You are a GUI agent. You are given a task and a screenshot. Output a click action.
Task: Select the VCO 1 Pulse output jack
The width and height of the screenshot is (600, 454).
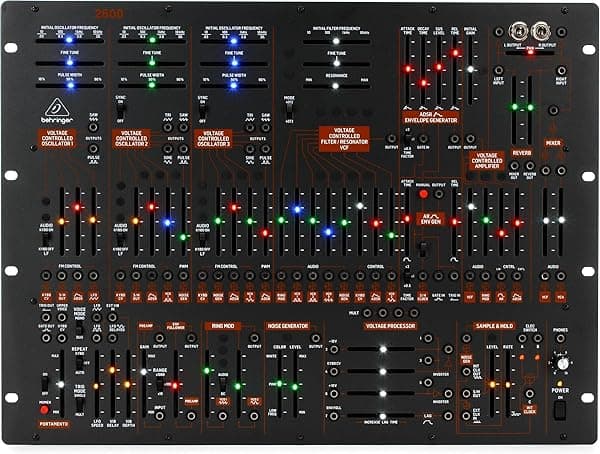click(x=93, y=149)
